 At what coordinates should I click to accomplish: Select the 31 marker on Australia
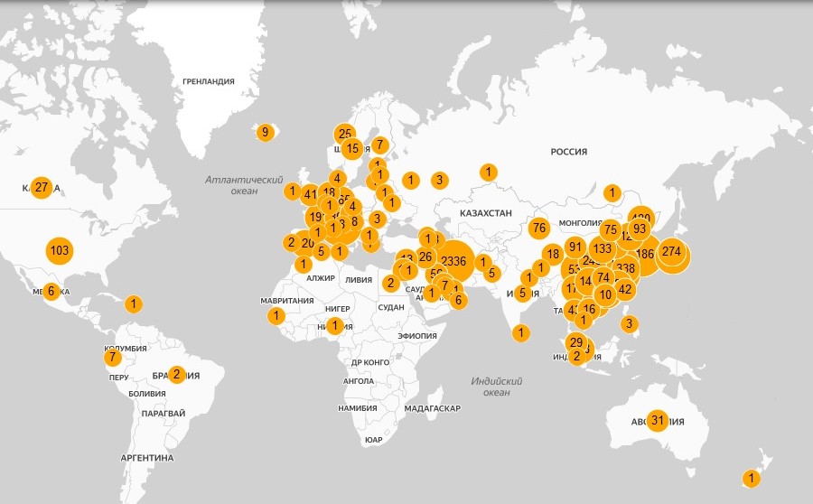pos(658,420)
